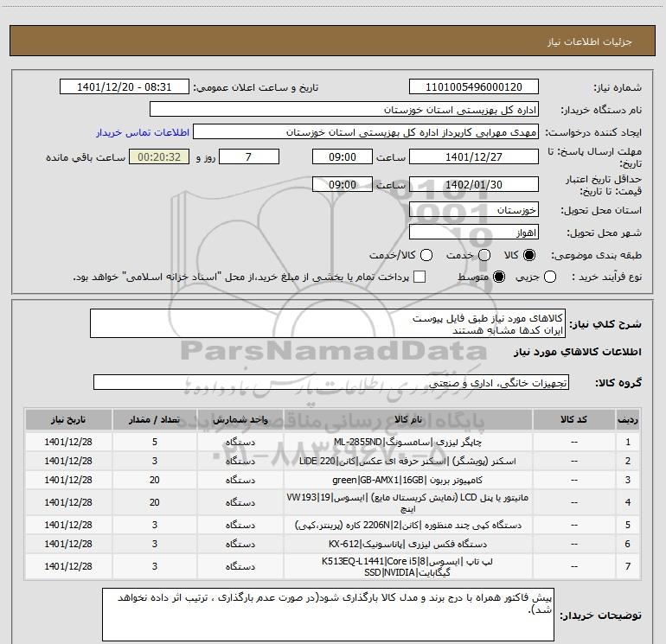
Task: Click quantity 5 in the printer row
Action: [155, 442]
